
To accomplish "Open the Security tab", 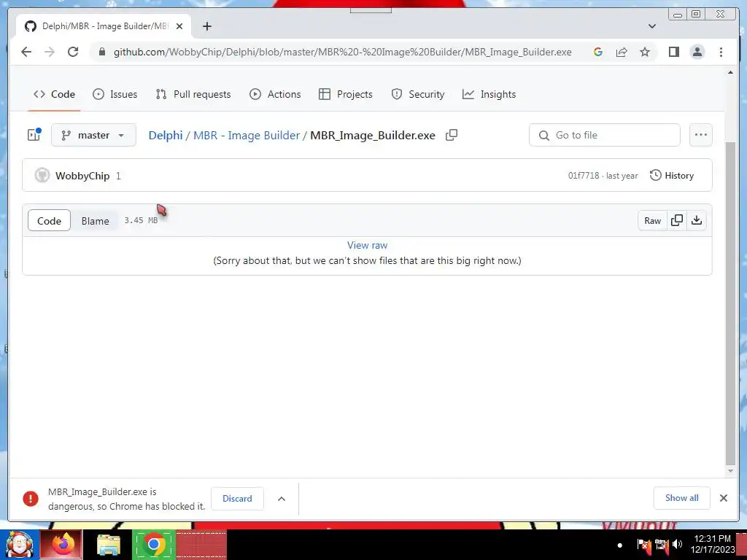I will click(x=417, y=94).
